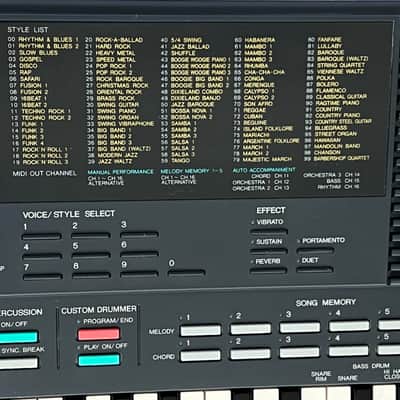
Task: Select Song Memory Melody button 1
Action: pyautogui.click(x=200, y=330)
